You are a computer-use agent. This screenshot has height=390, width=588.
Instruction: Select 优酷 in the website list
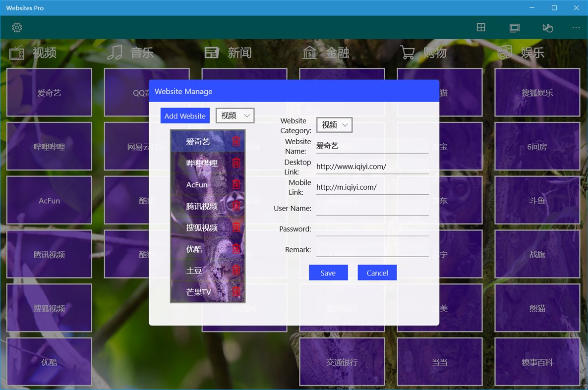pyautogui.click(x=208, y=249)
